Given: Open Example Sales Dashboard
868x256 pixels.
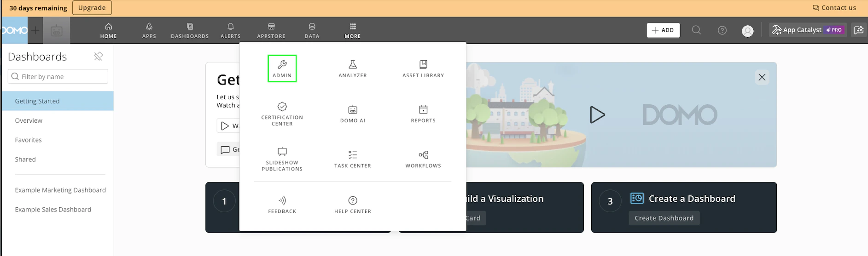Looking at the screenshot, I should [53, 209].
